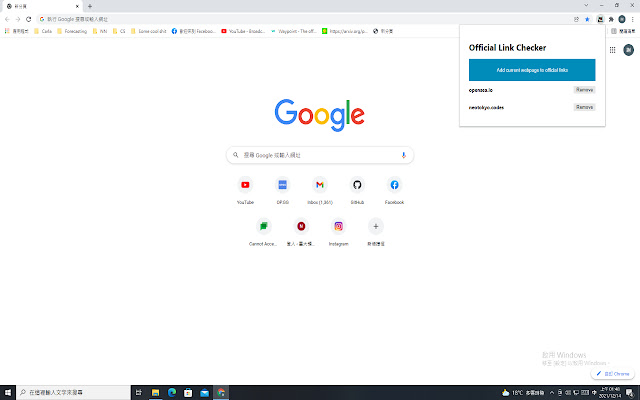Click the blue bookmark star icon

(587, 19)
